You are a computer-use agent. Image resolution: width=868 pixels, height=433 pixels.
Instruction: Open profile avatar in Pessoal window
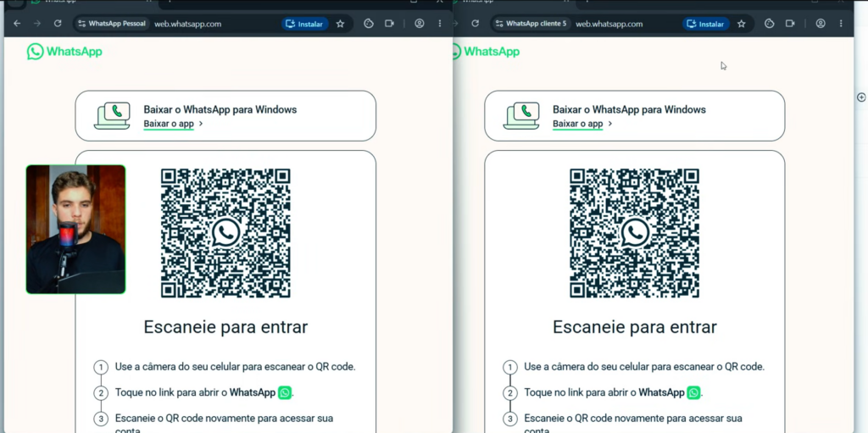tap(420, 23)
